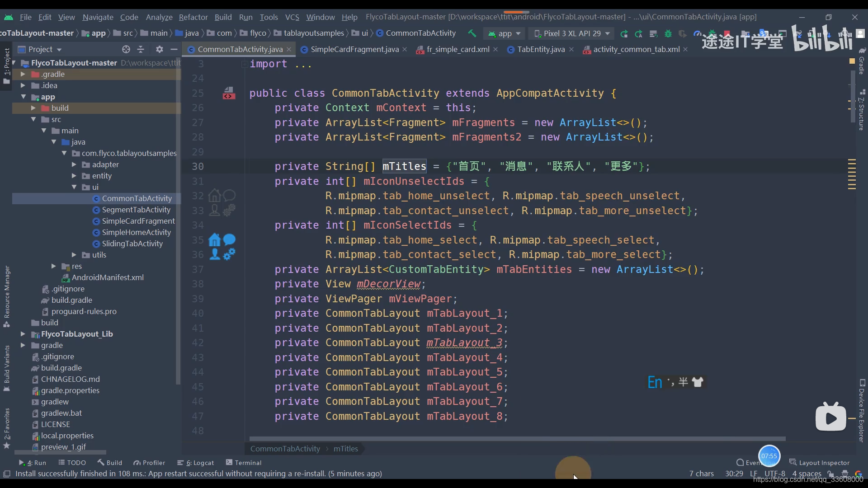Toggle the Logcat tool window
Image resolution: width=868 pixels, height=488 pixels.
(x=195, y=463)
